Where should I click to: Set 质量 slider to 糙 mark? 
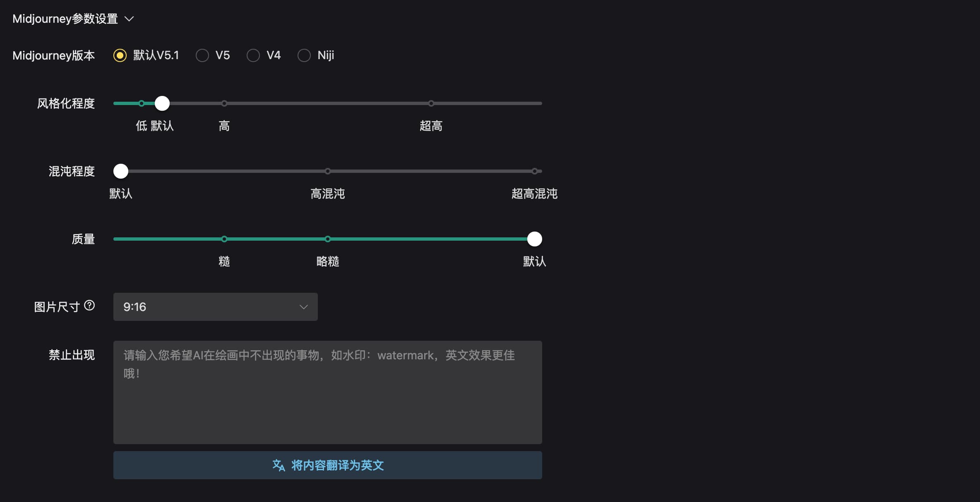tap(224, 239)
